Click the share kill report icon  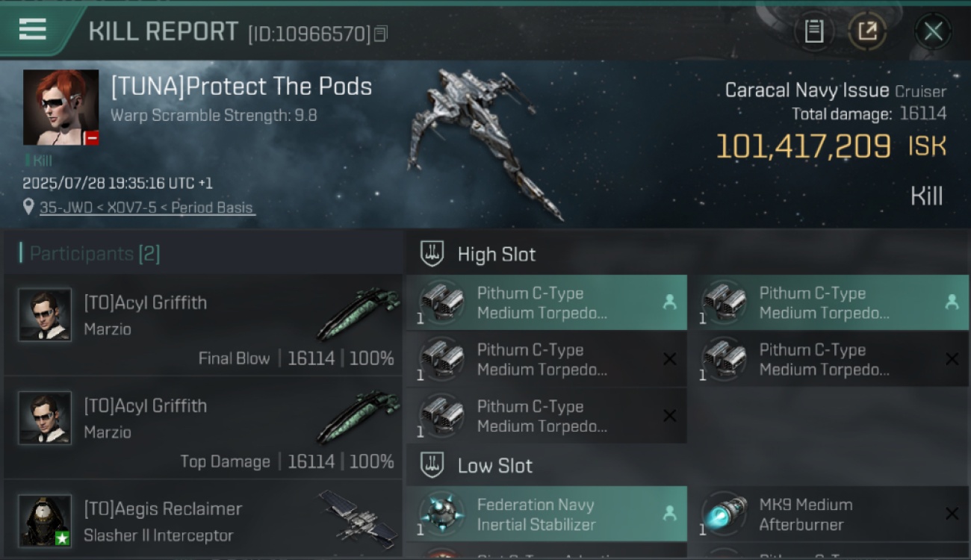867,31
